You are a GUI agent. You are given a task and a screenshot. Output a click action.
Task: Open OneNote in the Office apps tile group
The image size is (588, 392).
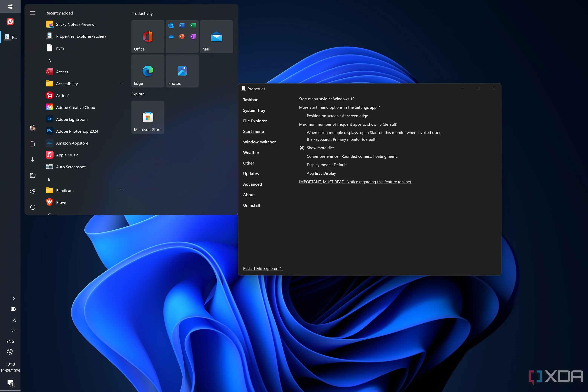click(193, 37)
